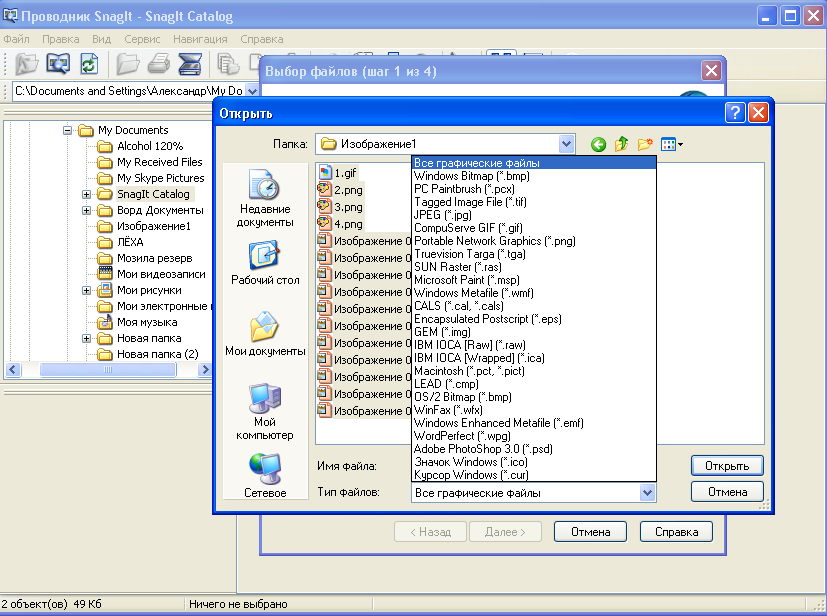827x616 pixels.
Task: Go up one folder level in Открыть dialog
Action: [621, 144]
